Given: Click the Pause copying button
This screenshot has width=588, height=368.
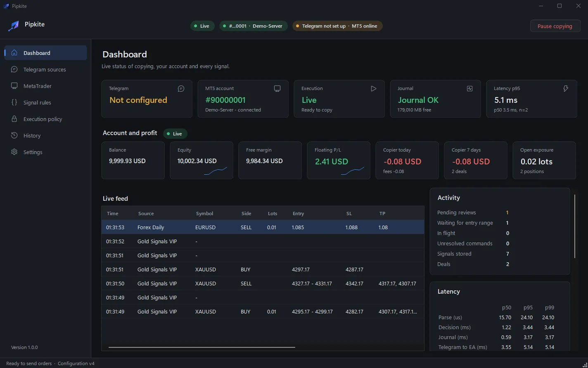Looking at the screenshot, I should [555, 26].
